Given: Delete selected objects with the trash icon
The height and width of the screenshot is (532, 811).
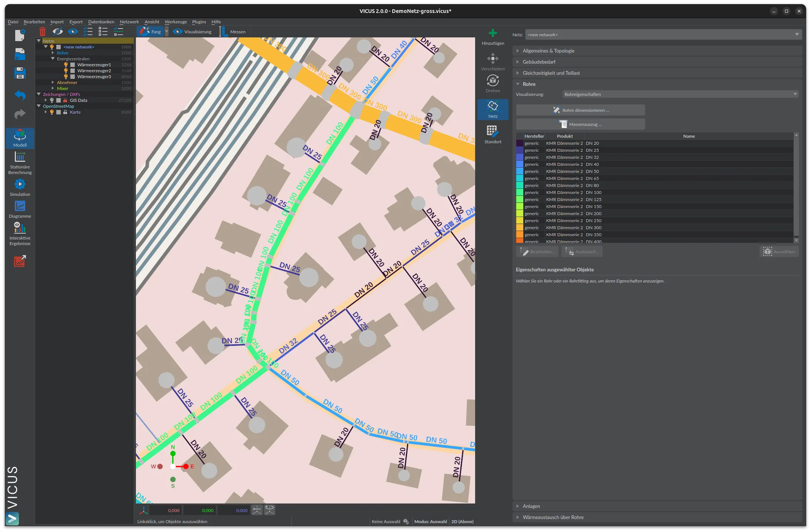Looking at the screenshot, I should tap(43, 32).
